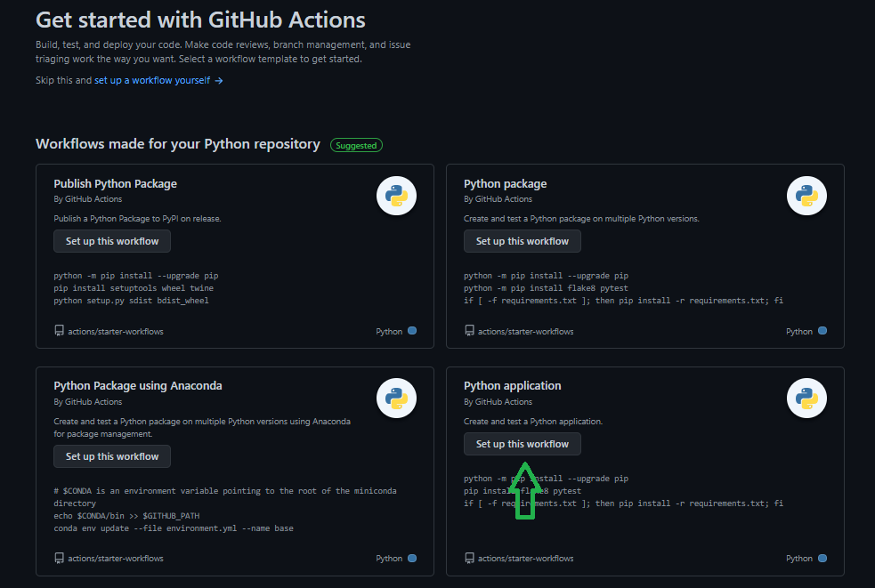Set up the Publish Python Package workflow
The width and height of the screenshot is (875, 588).
click(x=112, y=241)
